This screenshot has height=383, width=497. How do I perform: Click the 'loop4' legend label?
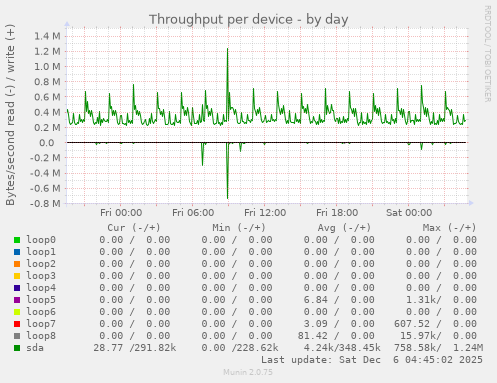[x=41, y=288]
